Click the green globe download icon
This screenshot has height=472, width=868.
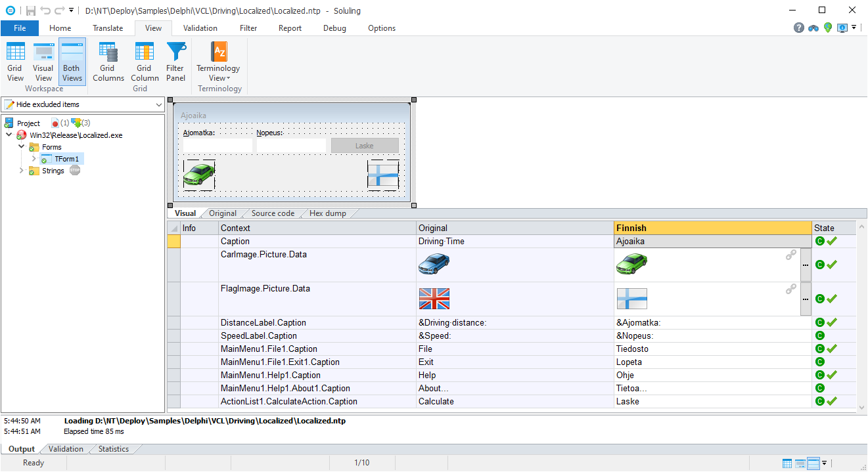pyautogui.click(x=828, y=28)
